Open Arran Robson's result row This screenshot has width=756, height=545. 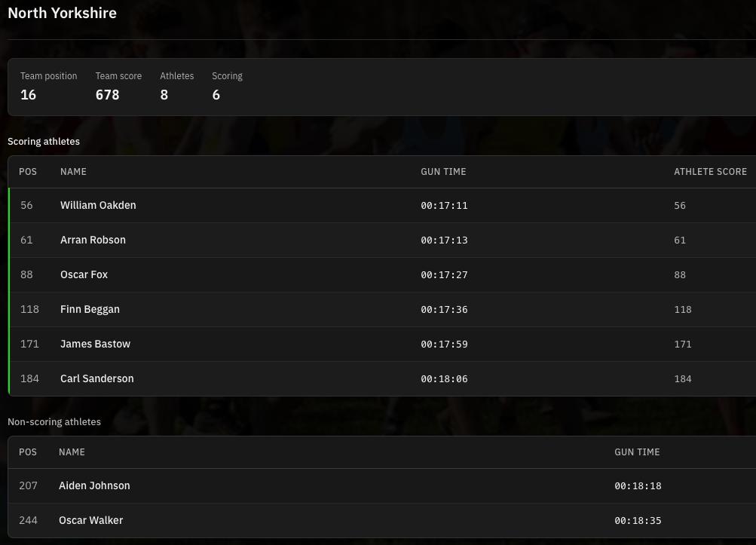[93, 240]
